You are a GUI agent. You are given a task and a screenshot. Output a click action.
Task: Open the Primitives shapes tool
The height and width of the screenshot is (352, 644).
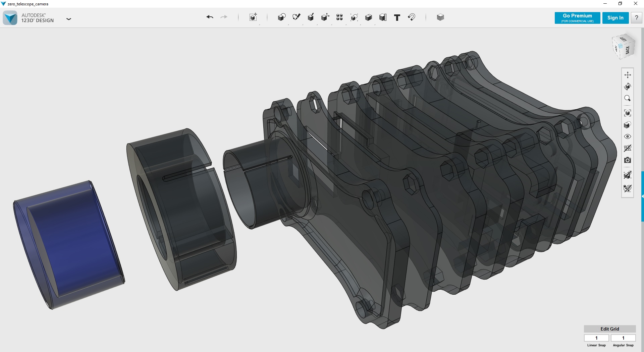(281, 17)
